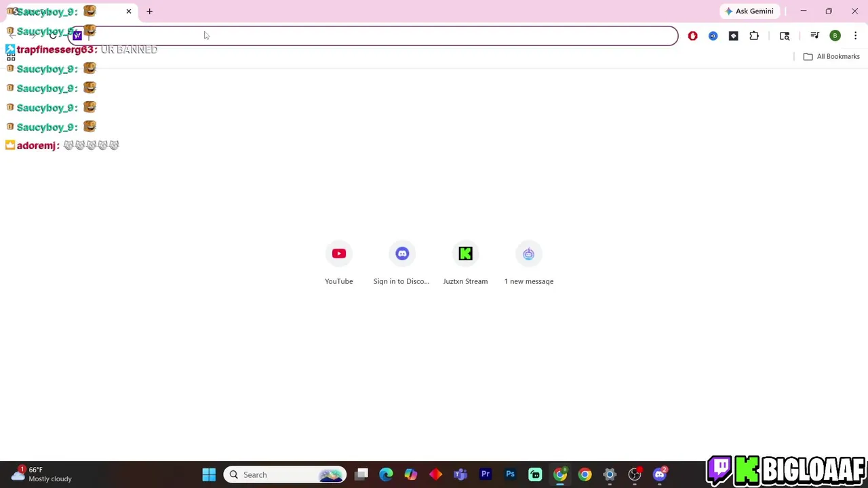Open the media controls music icon
This screenshot has height=488, width=868.
[x=814, y=36]
